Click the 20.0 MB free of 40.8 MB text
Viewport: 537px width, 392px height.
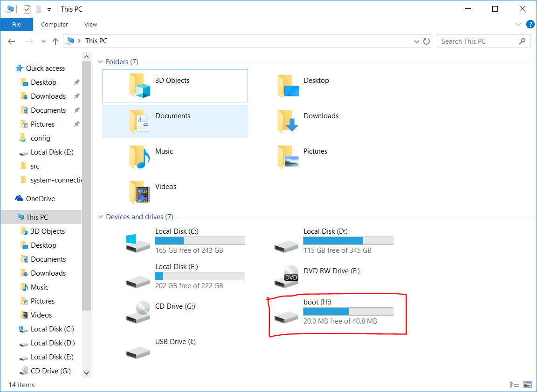(x=340, y=321)
